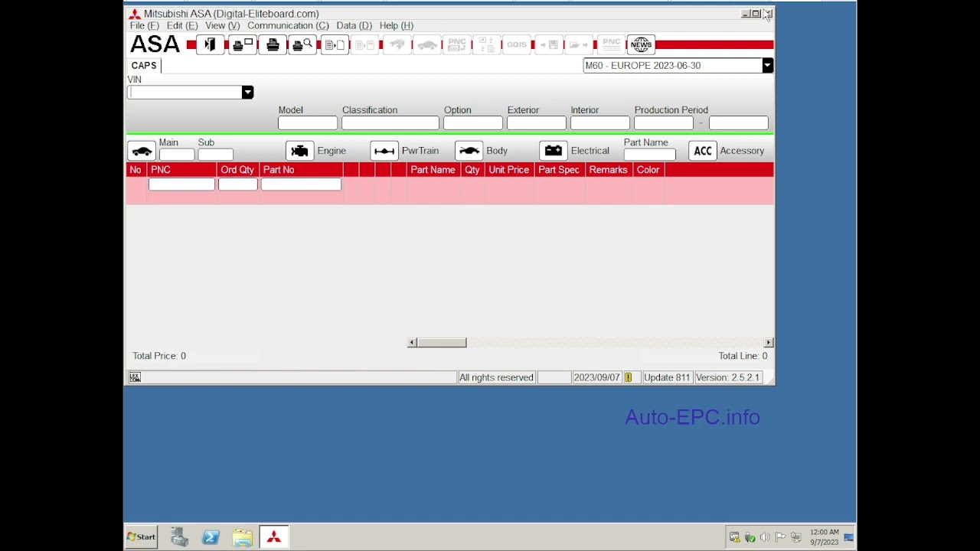Open the Edit menu
Viewport: 980px width, 551px height.
point(182,25)
